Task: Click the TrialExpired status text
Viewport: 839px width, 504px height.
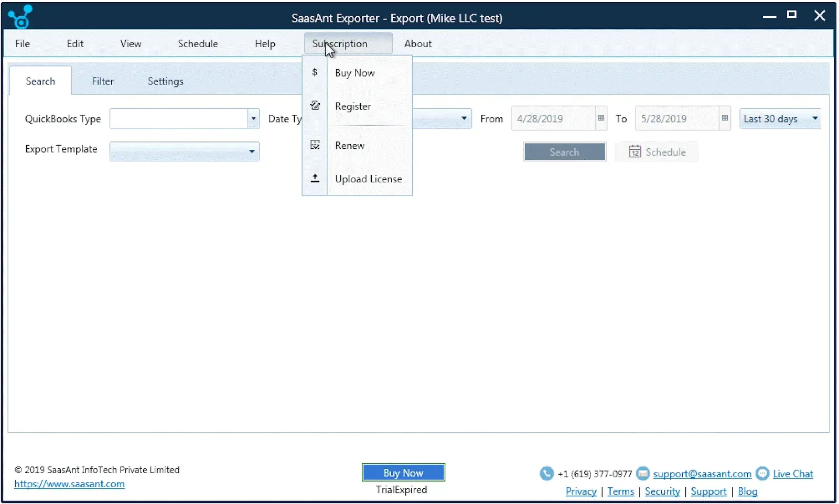Action: [x=401, y=490]
